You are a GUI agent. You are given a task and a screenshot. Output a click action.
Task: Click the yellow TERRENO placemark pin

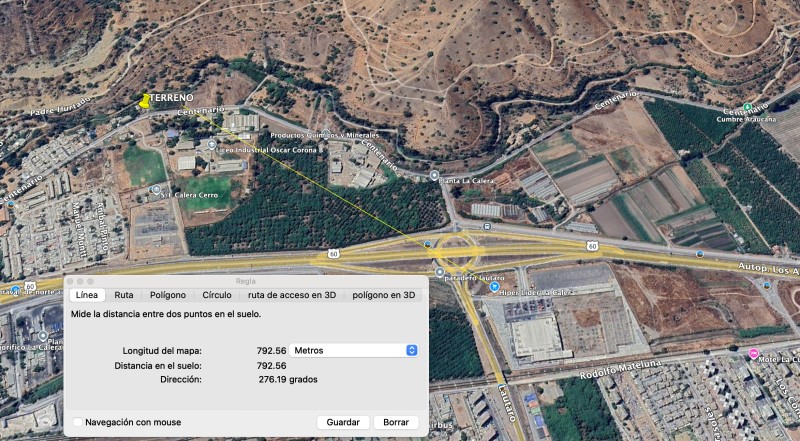click(x=143, y=102)
